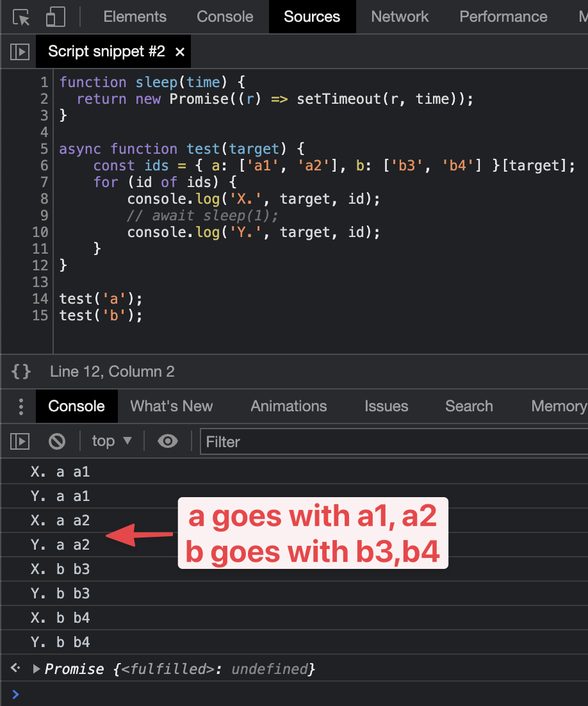Open the Animations drawer tab

coord(289,406)
